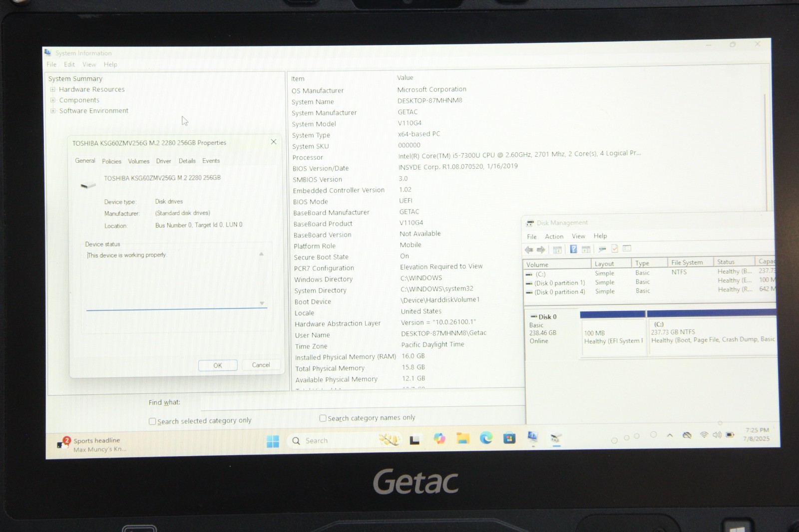The height and width of the screenshot is (532, 799).
Task: Open View menu in Disk Management
Action: (578, 236)
